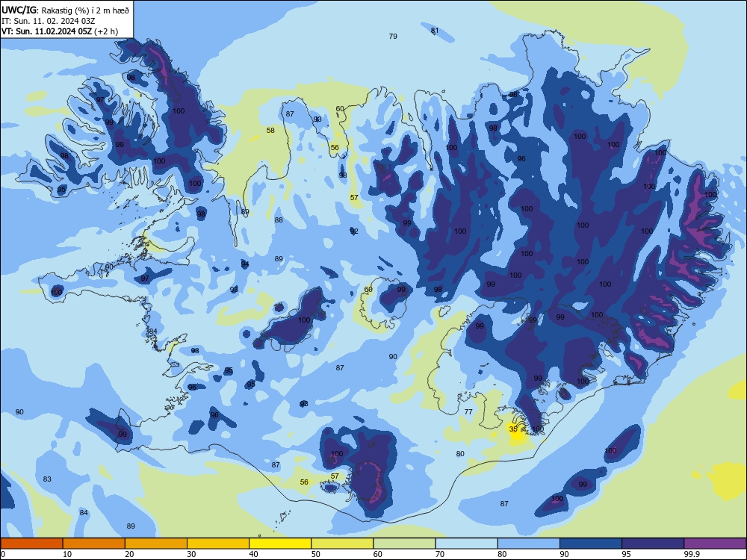Viewport: 747px width, 560px height.
Task: Click the title 'UWC/IG: Rakastig (%) í 2 m hæð'
Action: point(65,10)
